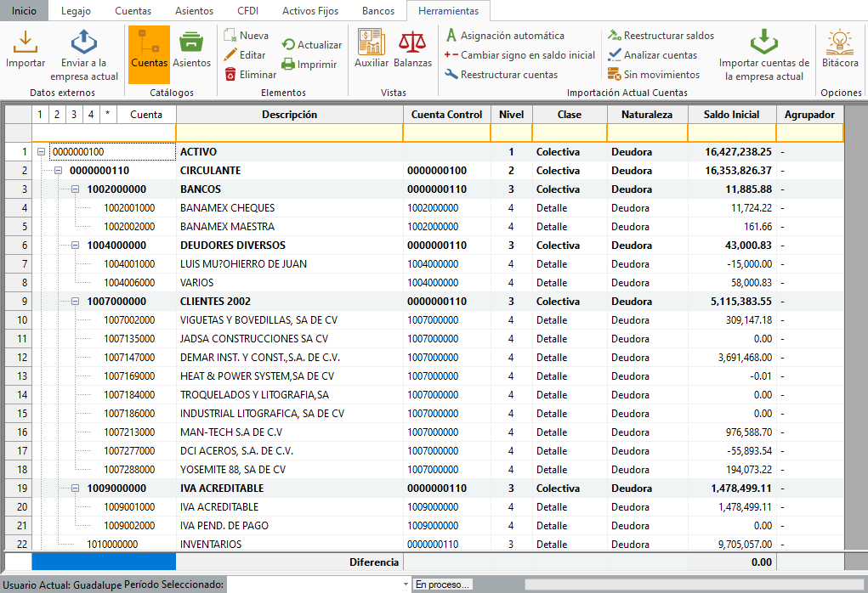Image resolution: width=868 pixels, height=593 pixels.
Task: Collapse the ACTIVO account tree node
Action: 41,152
